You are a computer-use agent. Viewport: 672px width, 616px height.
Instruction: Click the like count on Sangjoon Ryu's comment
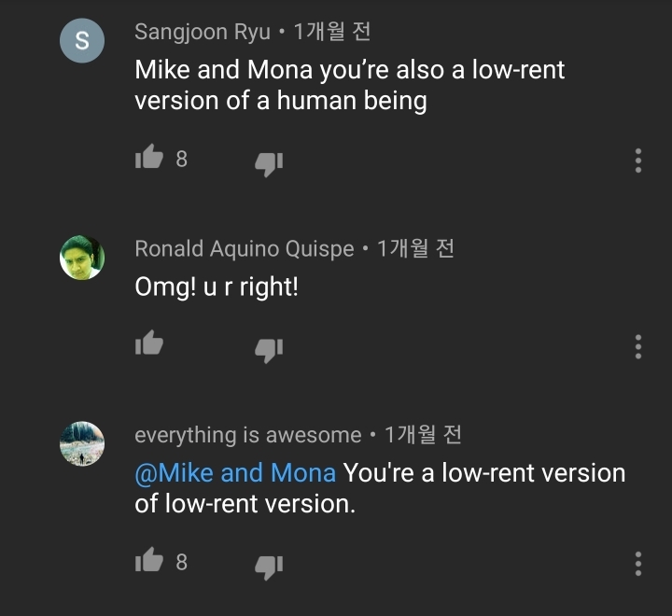[181, 160]
